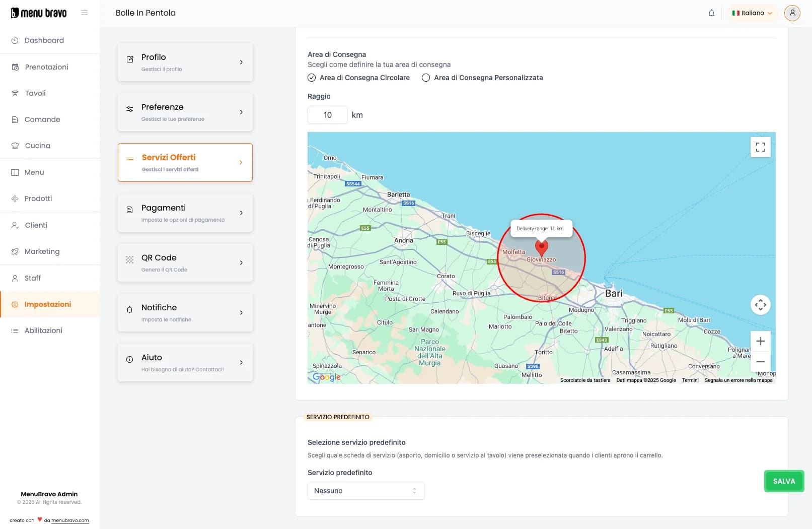The image size is (812, 529).
Task: Click the map camera pan control
Action: point(760,305)
